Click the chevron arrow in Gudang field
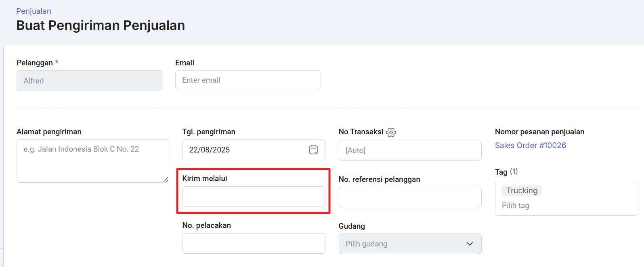 click(470, 244)
